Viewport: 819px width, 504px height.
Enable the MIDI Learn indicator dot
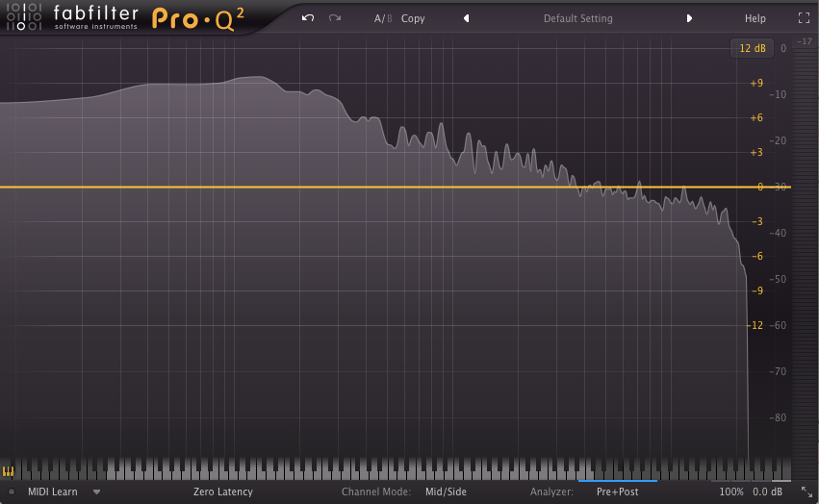click(12, 491)
